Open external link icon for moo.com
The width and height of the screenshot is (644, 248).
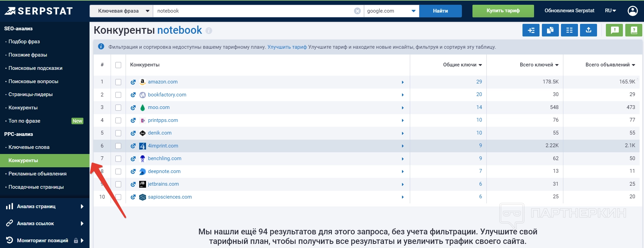click(133, 108)
